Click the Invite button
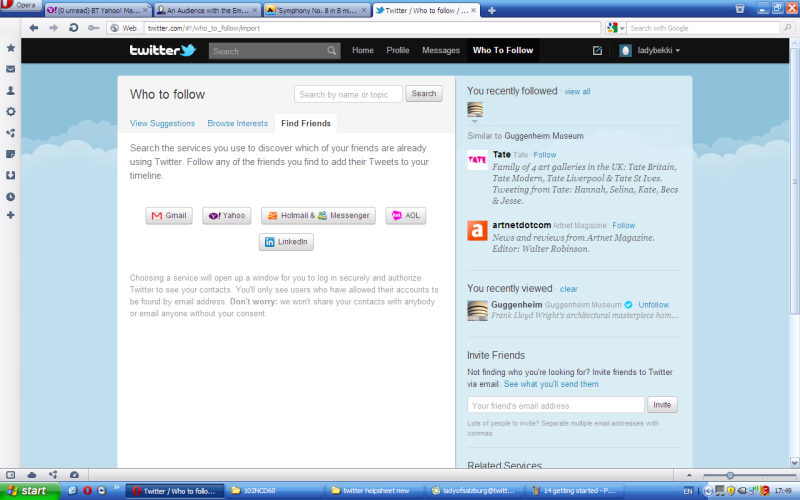800x500 pixels. tap(662, 405)
